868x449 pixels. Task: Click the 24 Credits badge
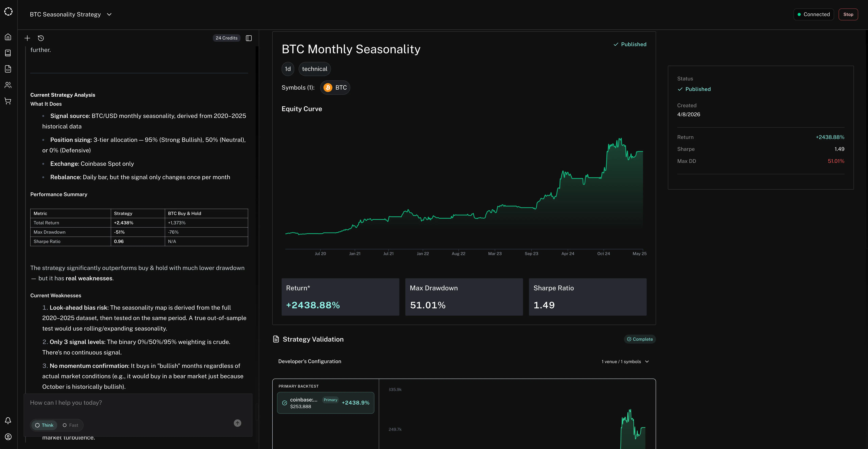click(226, 38)
